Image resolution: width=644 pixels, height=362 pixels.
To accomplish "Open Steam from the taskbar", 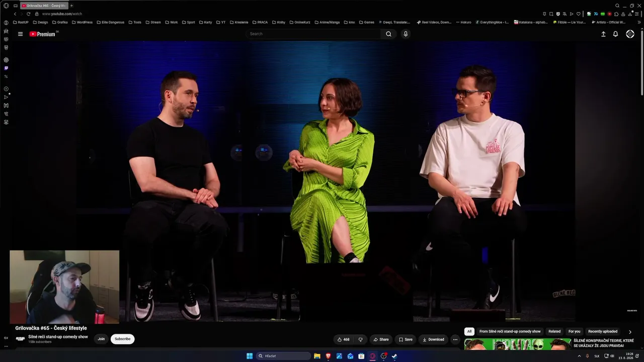I will tap(394, 356).
